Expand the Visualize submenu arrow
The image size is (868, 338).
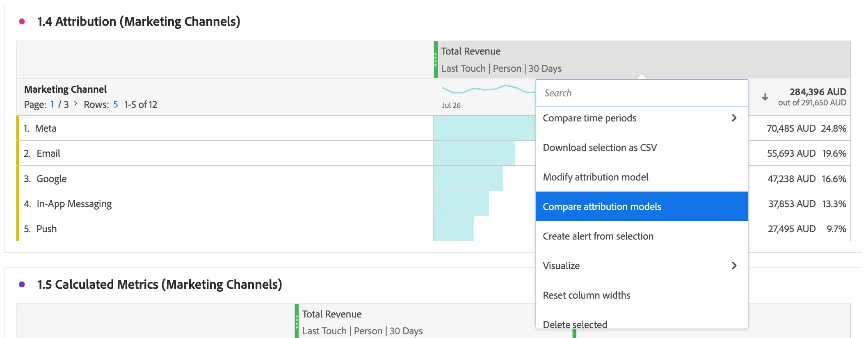pyautogui.click(x=734, y=266)
